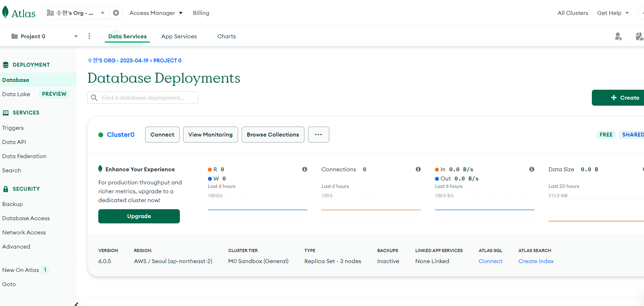The image size is (644, 306).
Task: Click the green Upgrade button
Action: (x=139, y=216)
